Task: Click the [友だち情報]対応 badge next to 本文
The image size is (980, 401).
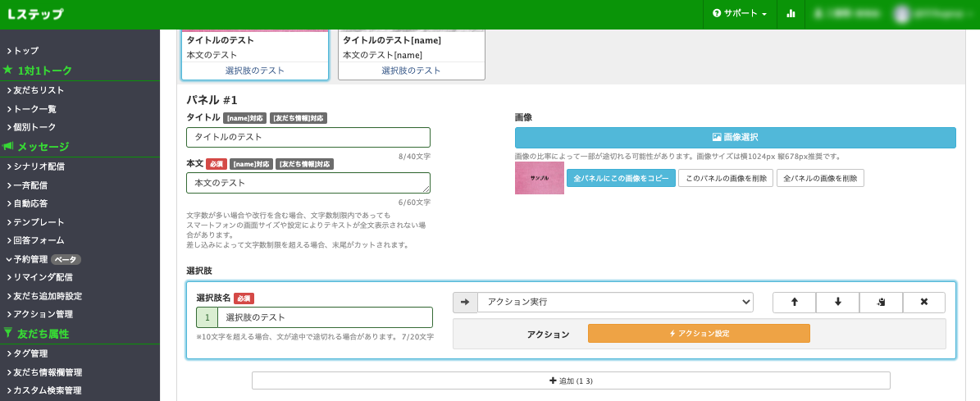Action: click(305, 164)
